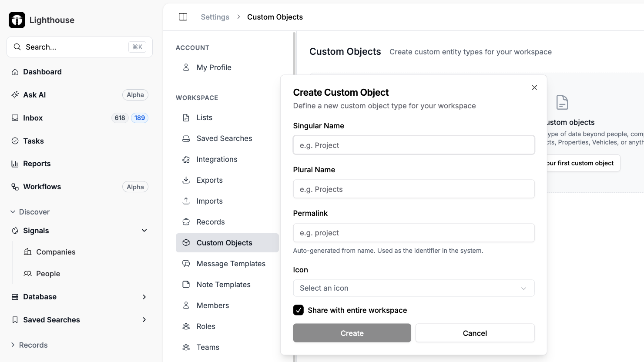
Task: Collapse the Signals section chevron
Action: tap(144, 231)
